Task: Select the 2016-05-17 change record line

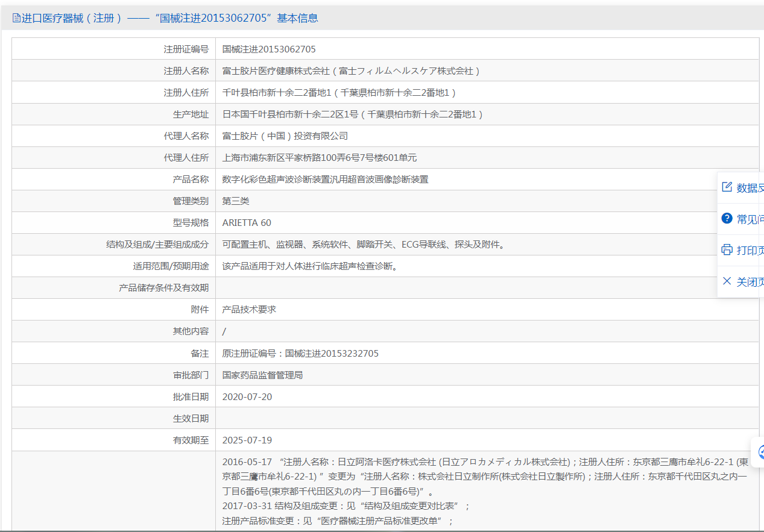Action: point(485,477)
